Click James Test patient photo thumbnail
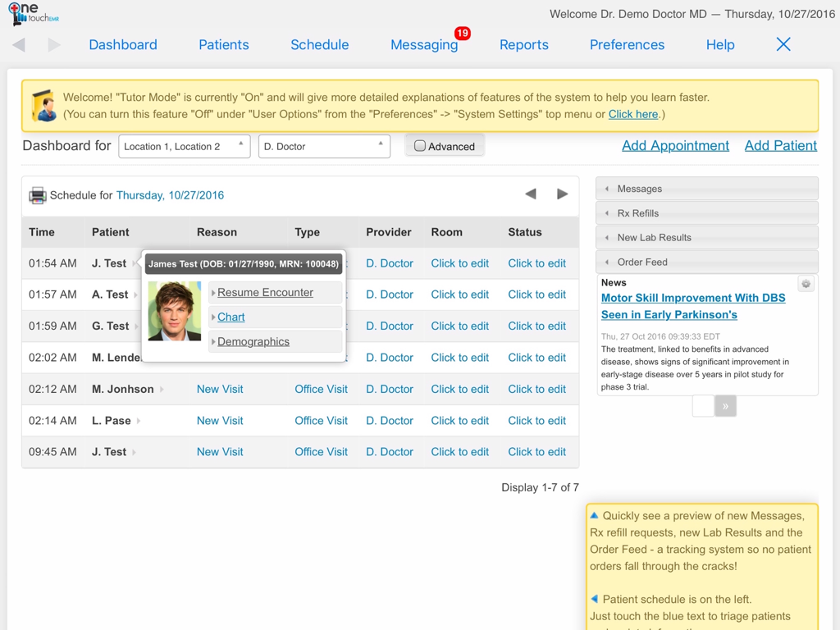Image resolution: width=840 pixels, height=630 pixels. 175,312
